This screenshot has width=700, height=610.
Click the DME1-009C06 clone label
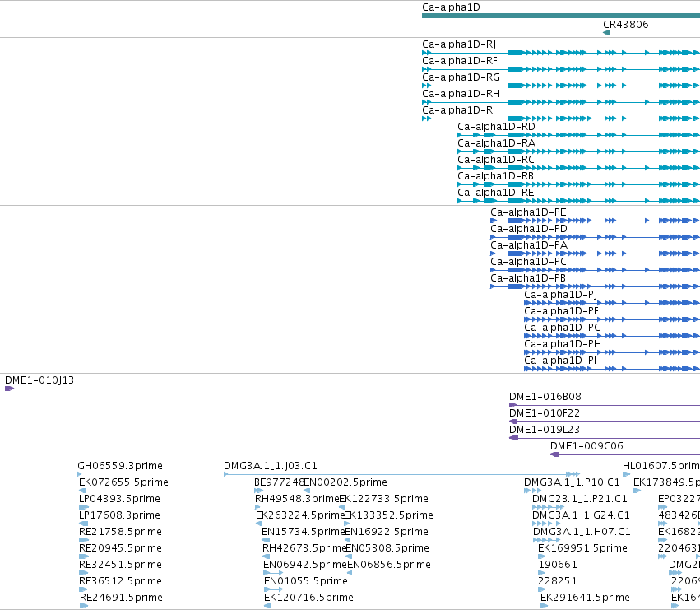point(586,446)
